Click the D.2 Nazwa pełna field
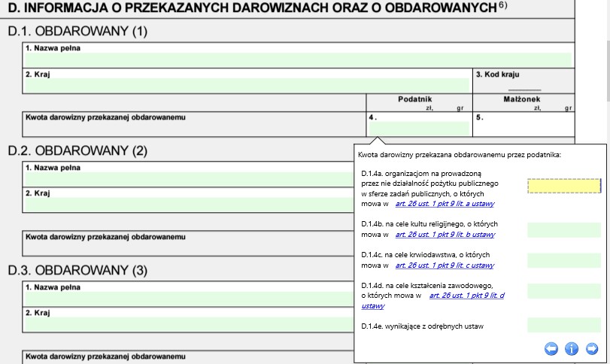 point(188,179)
